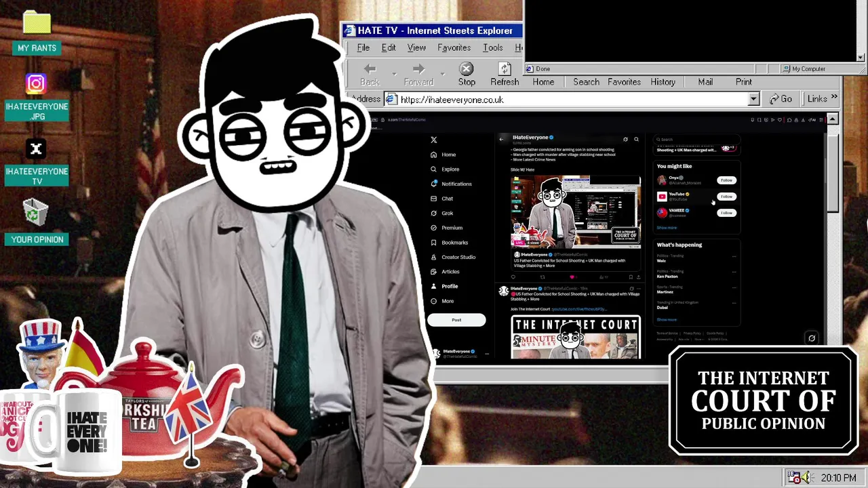Click the Search toolbar button

coord(586,81)
